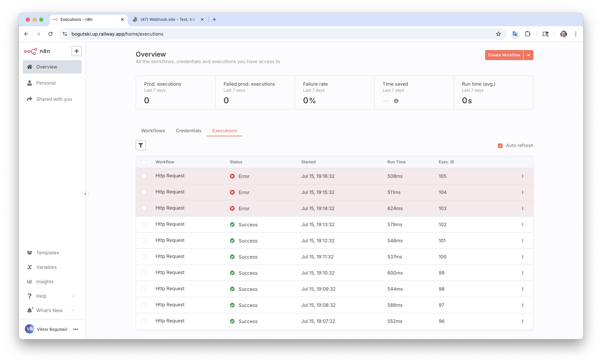Click the browser address bar URL
The image size is (602, 364).
pyautogui.click(x=117, y=34)
